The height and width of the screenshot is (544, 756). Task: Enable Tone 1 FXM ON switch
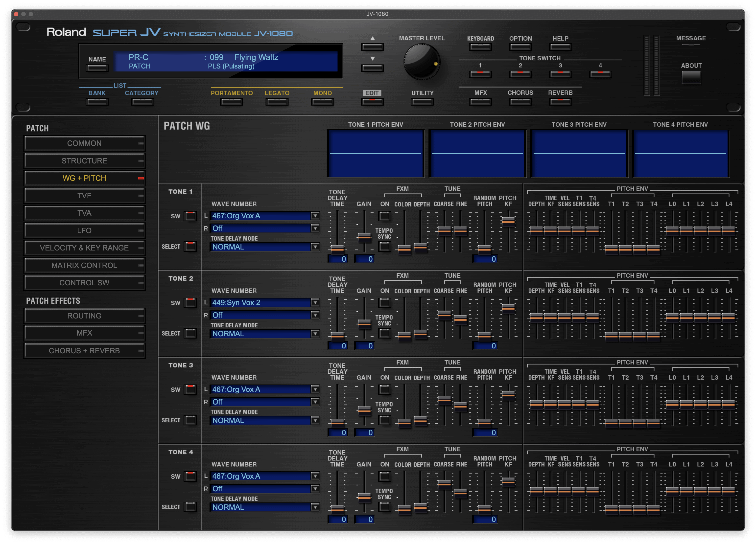pos(384,216)
